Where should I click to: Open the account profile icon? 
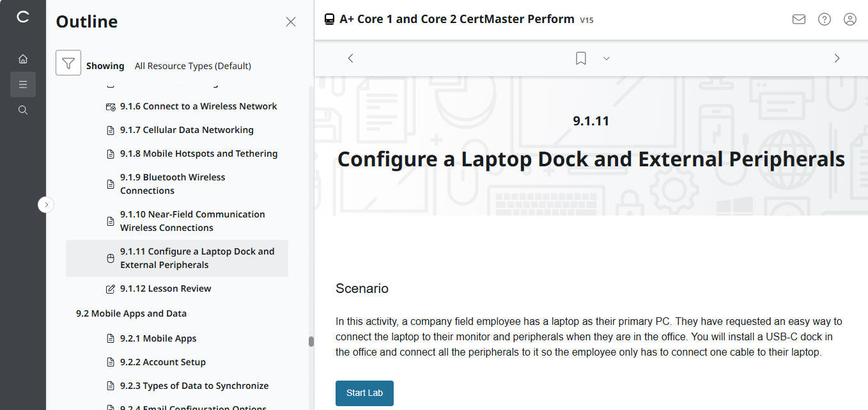(849, 19)
